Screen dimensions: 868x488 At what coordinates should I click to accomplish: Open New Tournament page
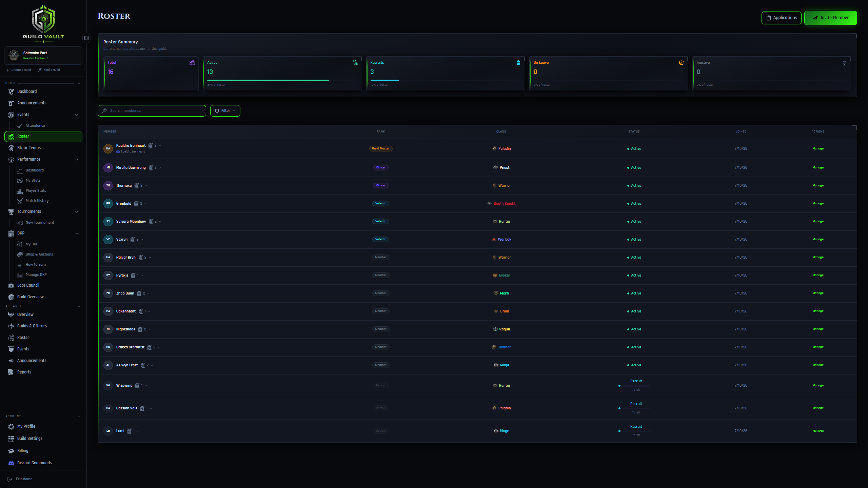point(47,222)
